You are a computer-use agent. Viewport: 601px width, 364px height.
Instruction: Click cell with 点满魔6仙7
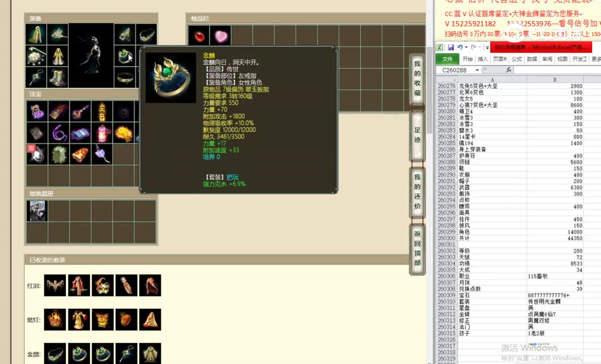(x=555, y=314)
